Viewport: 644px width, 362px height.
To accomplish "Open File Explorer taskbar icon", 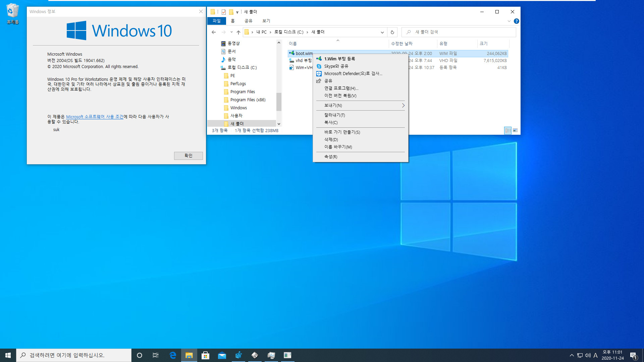I will [189, 355].
